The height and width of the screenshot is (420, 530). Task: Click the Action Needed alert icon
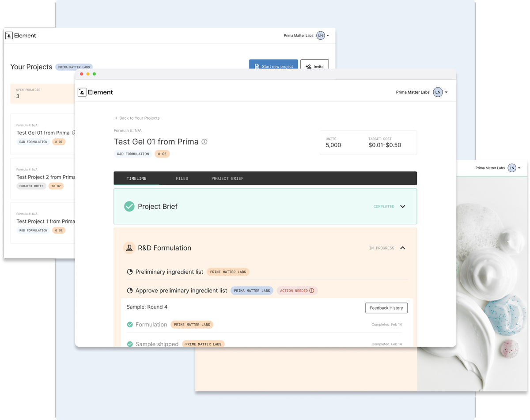point(312,291)
